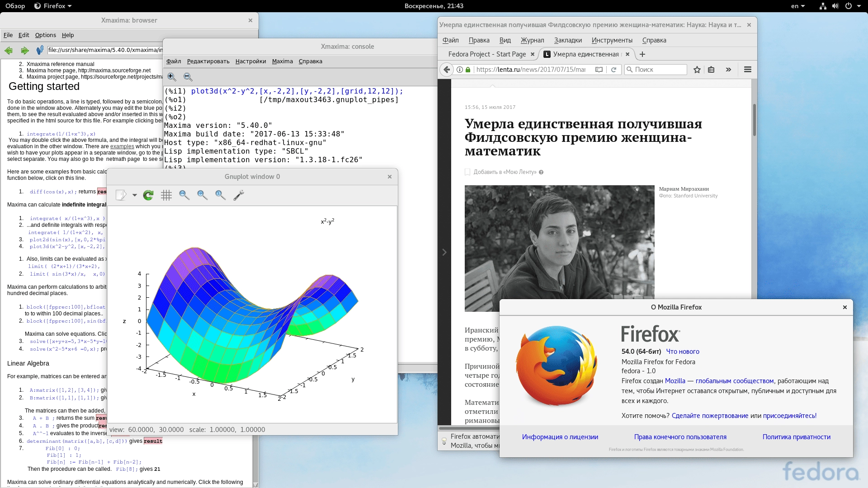The width and height of the screenshot is (868, 488).
Task: Click the Firefox horizontal page scrollbar
Action: coord(469,428)
